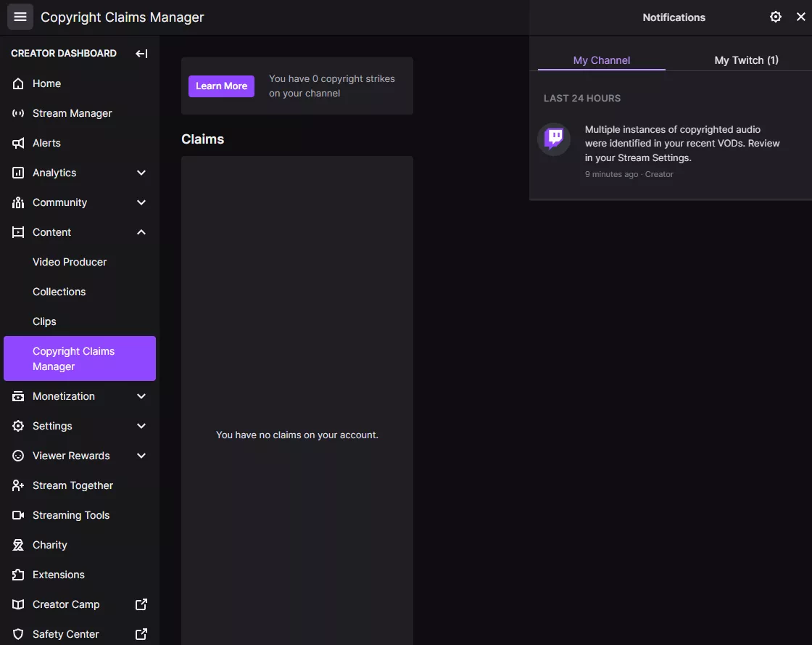This screenshot has height=645, width=812.
Task: Click the Extensions puzzle icon
Action: pos(19,575)
